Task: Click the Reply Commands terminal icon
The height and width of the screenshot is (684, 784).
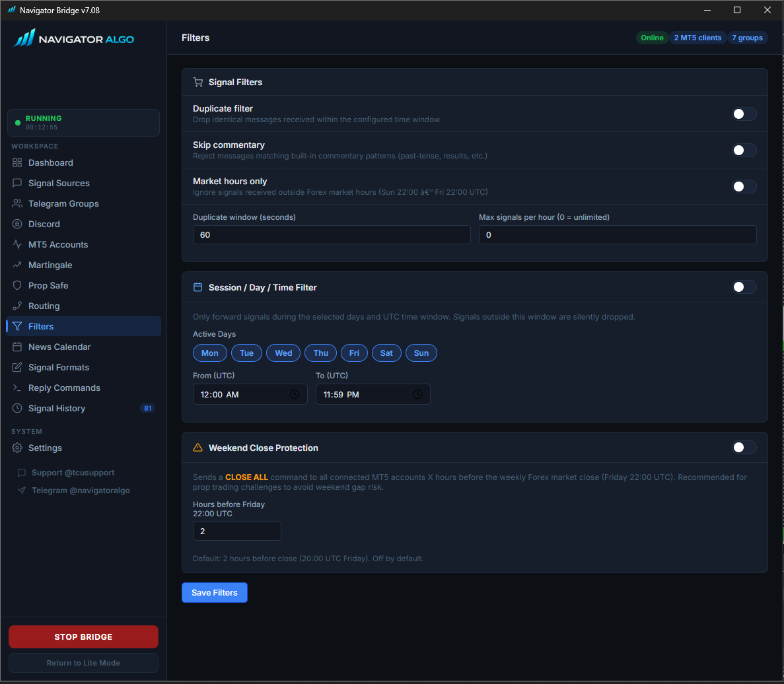Action: pos(17,388)
